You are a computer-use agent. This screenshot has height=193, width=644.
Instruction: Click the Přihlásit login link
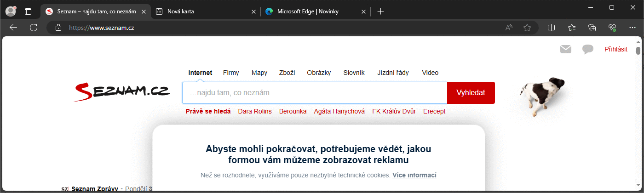(615, 49)
